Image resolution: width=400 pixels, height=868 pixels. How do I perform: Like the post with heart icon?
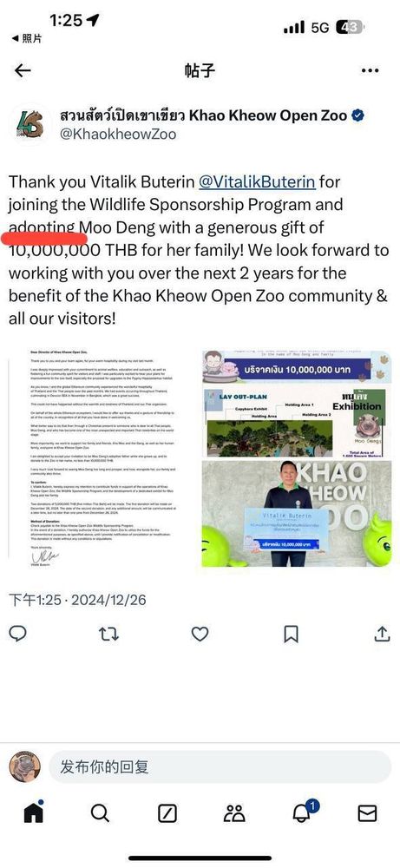click(200, 634)
